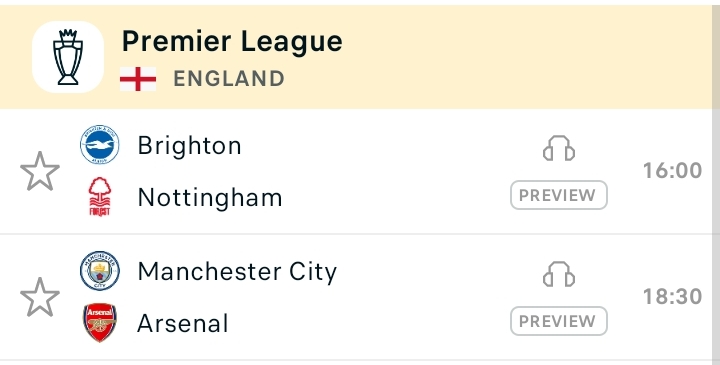This screenshot has height=365, width=720.
Task: Play audio commentary for Manchester City vs Arsenal
Action: [x=559, y=274]
